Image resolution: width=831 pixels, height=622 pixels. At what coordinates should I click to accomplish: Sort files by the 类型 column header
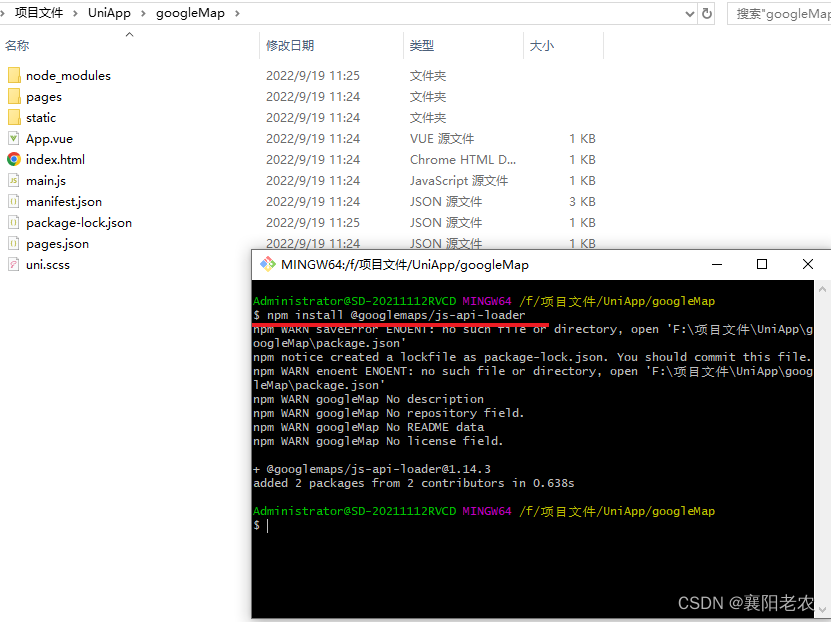tap(423, 45)
